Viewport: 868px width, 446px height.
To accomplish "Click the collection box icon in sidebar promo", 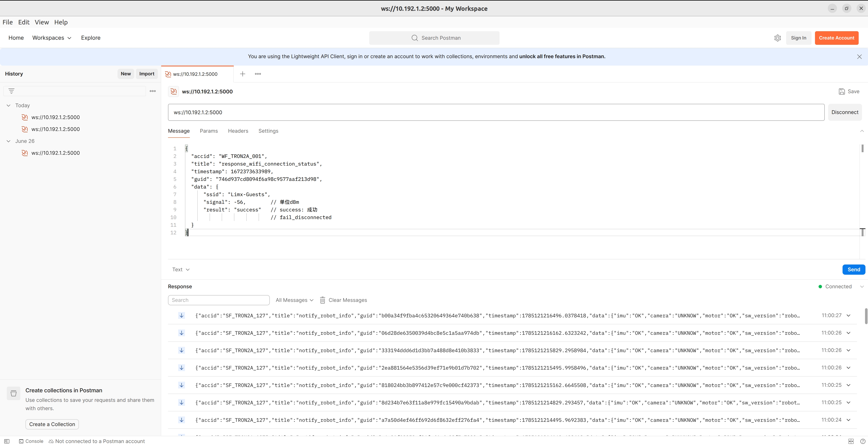I will pos(14,393).
